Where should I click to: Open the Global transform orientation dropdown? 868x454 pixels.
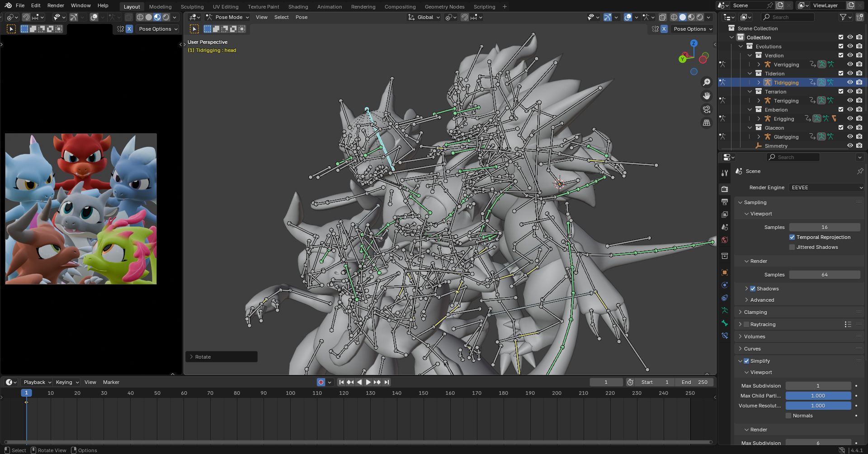click(424, 17)
